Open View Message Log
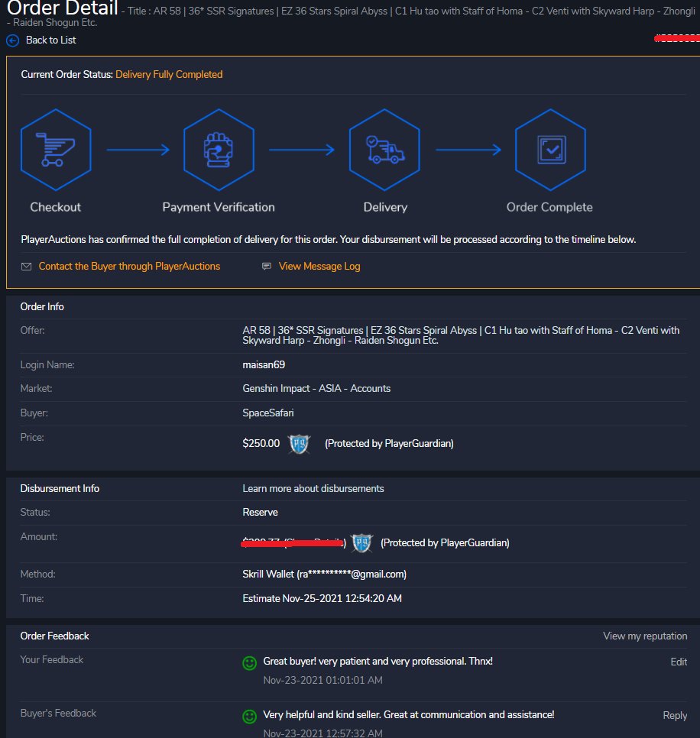Image resolution: width=700 pixels, height=738 pixels. [x=319, y=267]
